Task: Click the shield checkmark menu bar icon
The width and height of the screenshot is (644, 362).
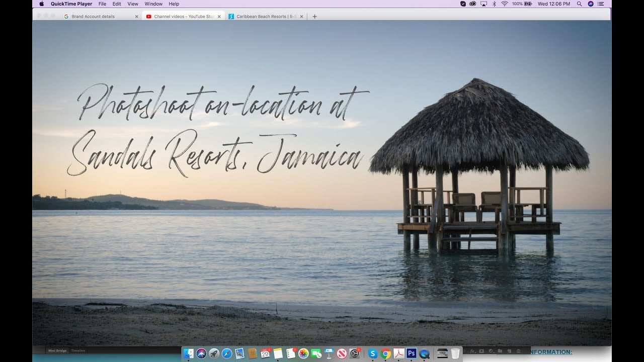Action: click(x=463, y=4)
